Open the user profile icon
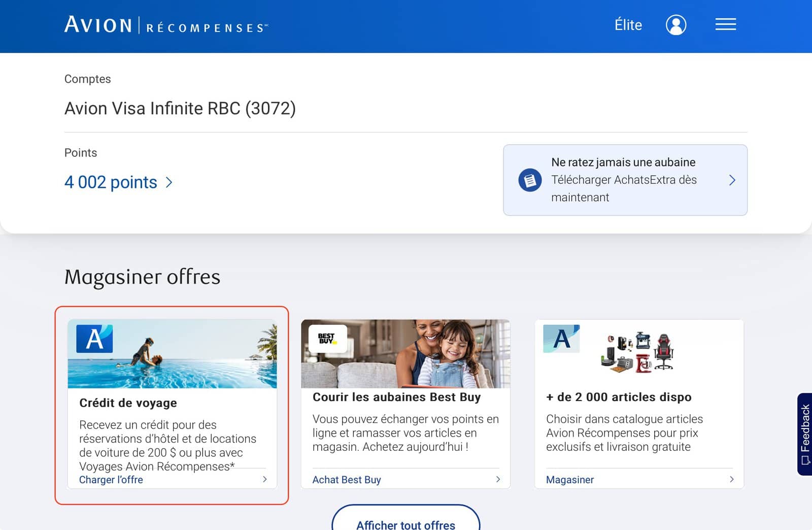812x530 pixels. (x=676, y=24)
